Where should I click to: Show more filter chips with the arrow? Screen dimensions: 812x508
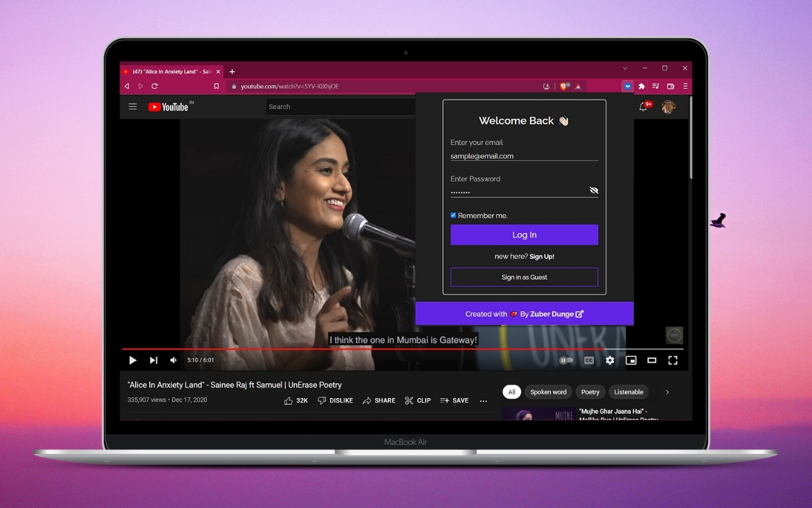point(667,392)
